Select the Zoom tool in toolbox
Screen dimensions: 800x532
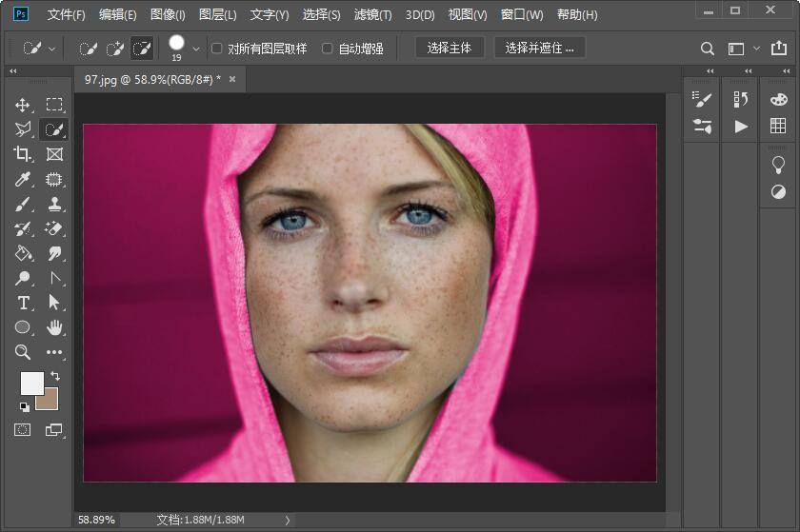tap(23, 351)
